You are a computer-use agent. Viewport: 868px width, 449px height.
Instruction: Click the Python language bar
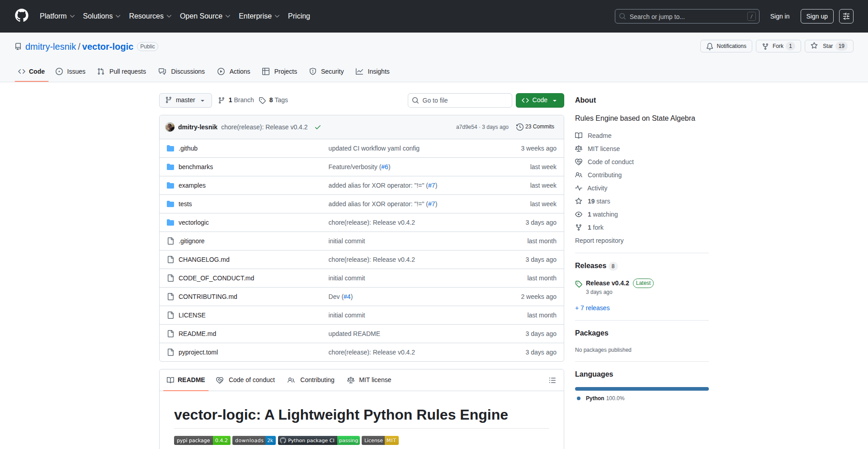642,389
